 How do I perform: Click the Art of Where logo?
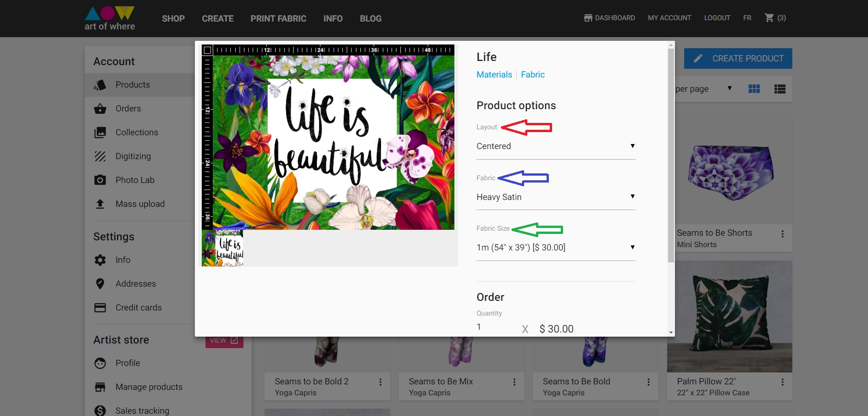110,18
